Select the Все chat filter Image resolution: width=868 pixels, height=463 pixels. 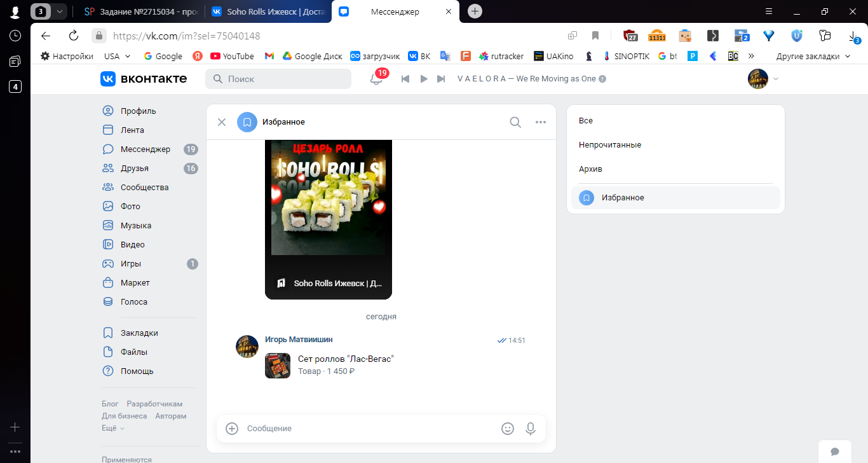(675, 121)
